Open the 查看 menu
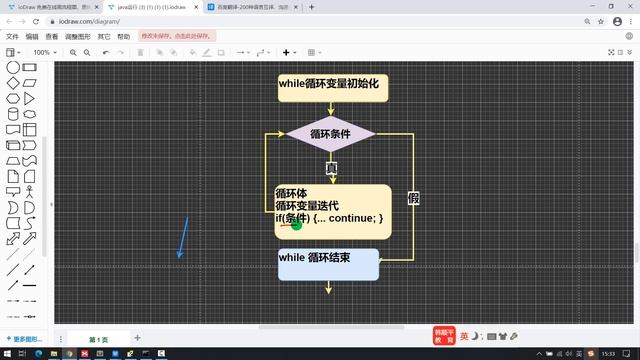 tap(51, 36)
